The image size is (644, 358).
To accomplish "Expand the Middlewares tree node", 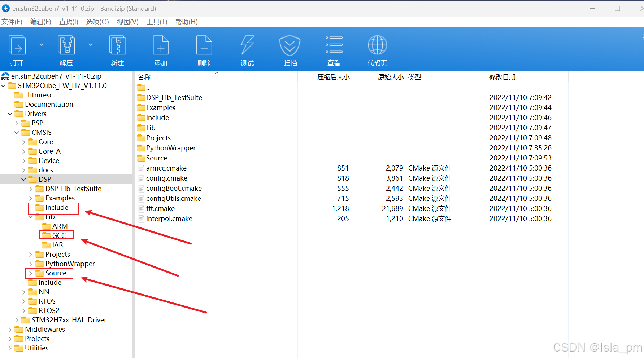I will click(x=9, y=329).
